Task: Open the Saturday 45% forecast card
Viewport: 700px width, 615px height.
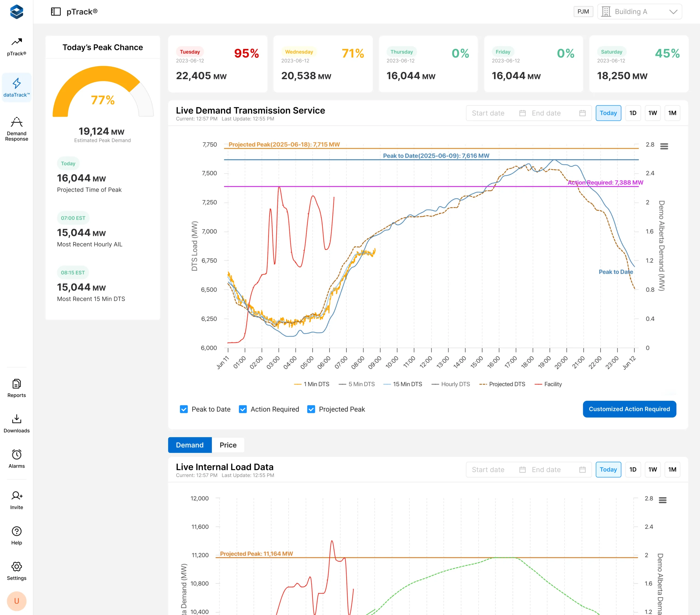Action: click(639, 64)
